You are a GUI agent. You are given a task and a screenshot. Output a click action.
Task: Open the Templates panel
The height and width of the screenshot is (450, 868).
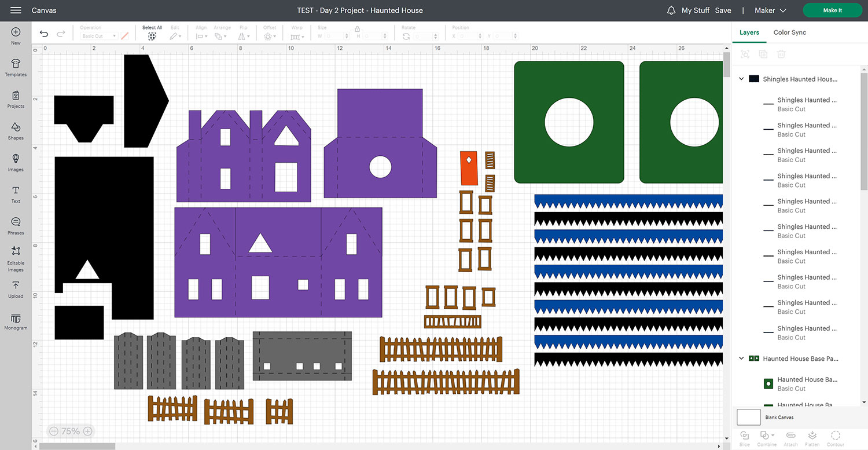pos(16,67)
